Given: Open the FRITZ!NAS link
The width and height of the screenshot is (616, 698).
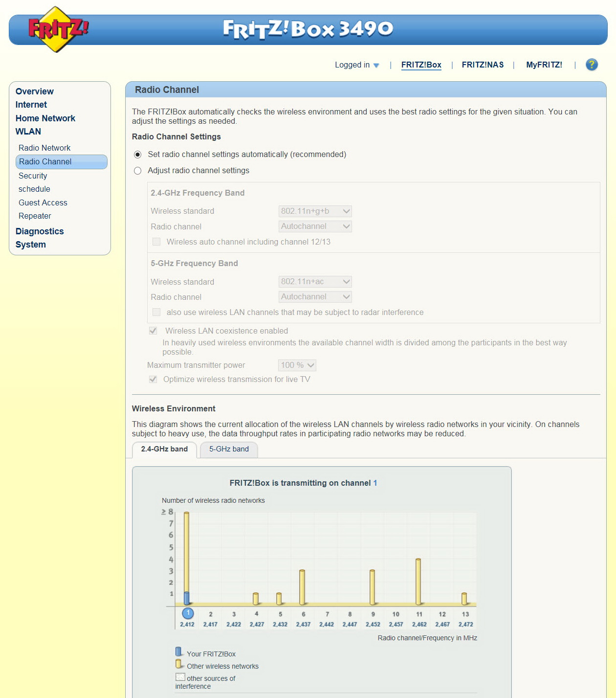Looking at the screenshot, I should 483,65.
